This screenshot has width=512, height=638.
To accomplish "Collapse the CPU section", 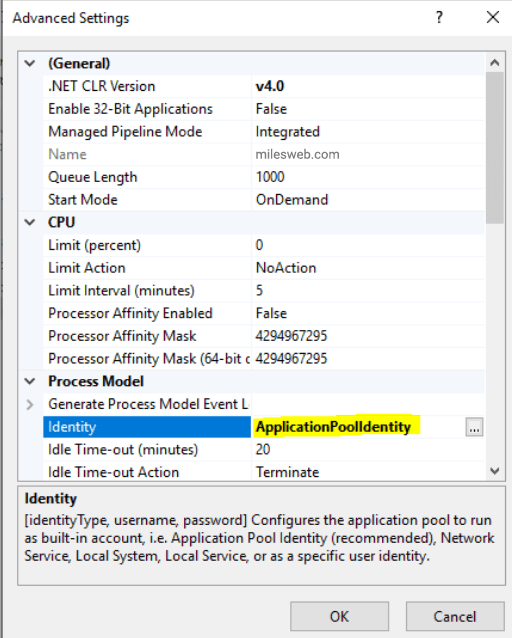I will pyautogui.click(x=30, y=222).
